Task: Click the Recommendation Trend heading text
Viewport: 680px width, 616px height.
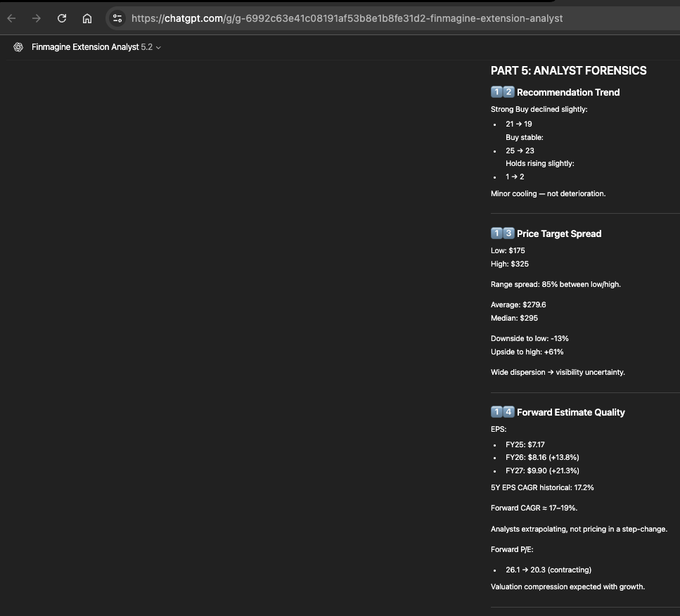Action: pyautogui.click(x=568, y=92)
